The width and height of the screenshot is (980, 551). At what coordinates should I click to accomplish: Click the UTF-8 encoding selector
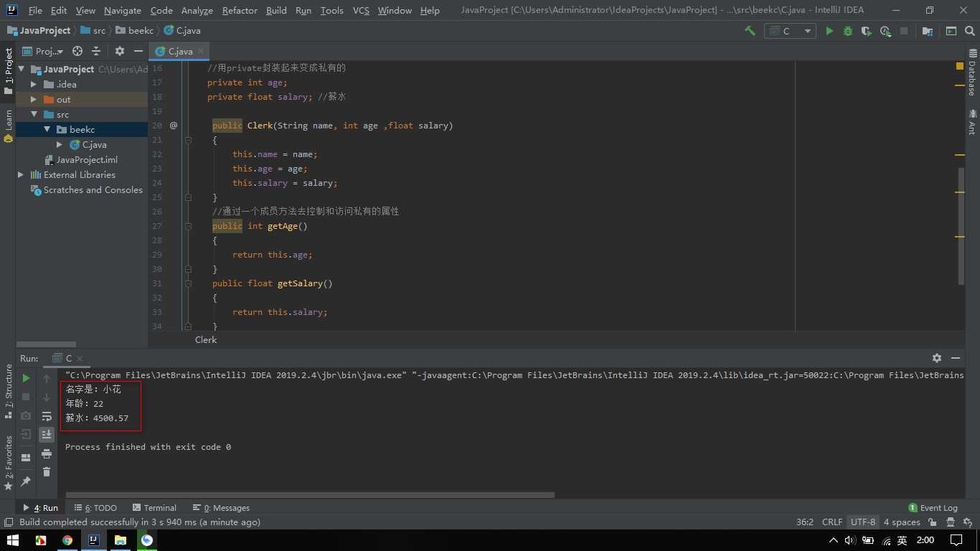tap(863, 522)
